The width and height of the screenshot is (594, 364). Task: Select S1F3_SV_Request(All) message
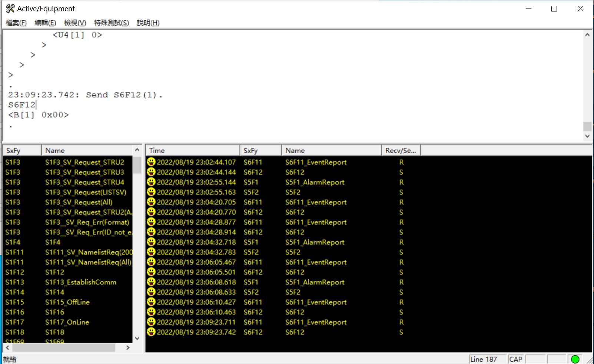[x=68, y=202]
